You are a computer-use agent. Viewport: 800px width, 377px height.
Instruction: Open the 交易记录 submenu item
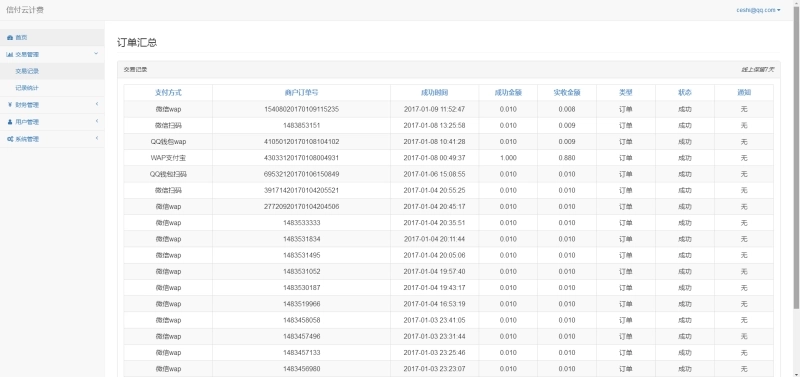[27, 71]
